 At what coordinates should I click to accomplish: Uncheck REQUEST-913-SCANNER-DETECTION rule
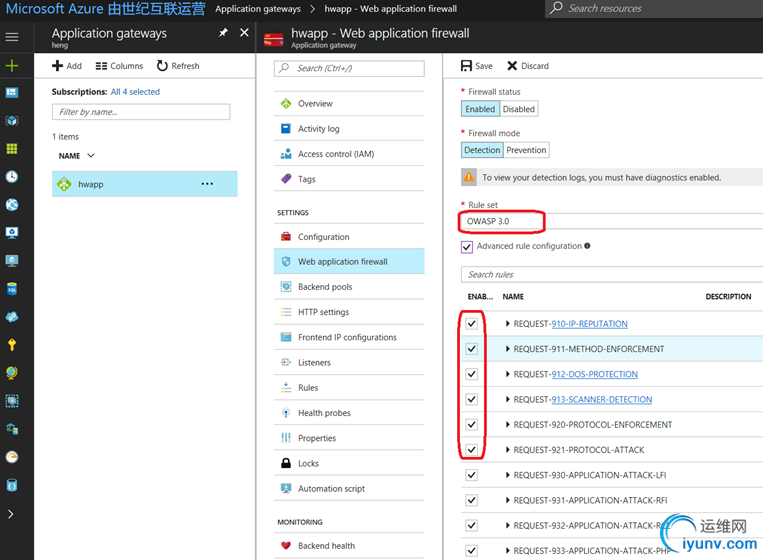click(472, 399)
